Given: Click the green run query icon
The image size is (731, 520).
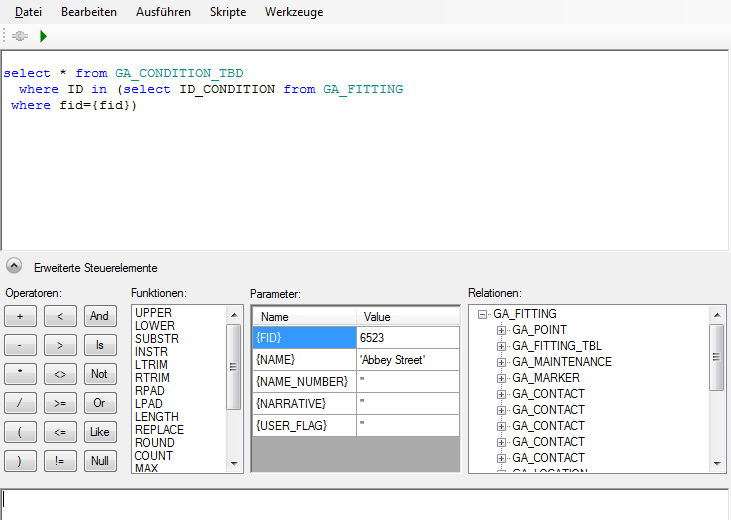Looking at the screenshot, I should (x=43, y=36).
